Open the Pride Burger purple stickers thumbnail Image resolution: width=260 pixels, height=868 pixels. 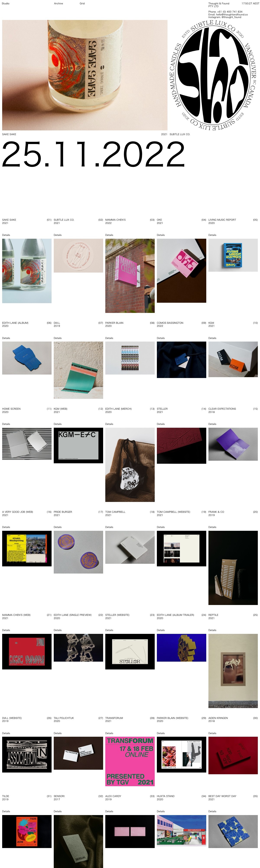[78, 552]
